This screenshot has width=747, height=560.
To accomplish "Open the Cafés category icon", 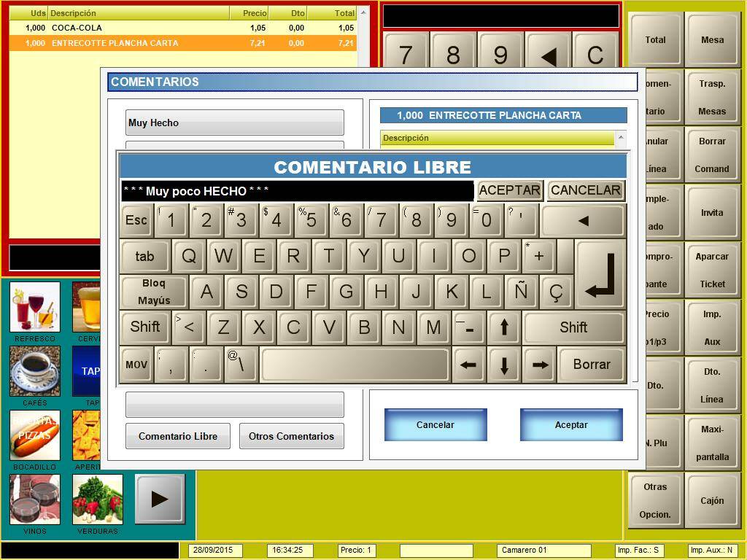I will coord(35,371).
